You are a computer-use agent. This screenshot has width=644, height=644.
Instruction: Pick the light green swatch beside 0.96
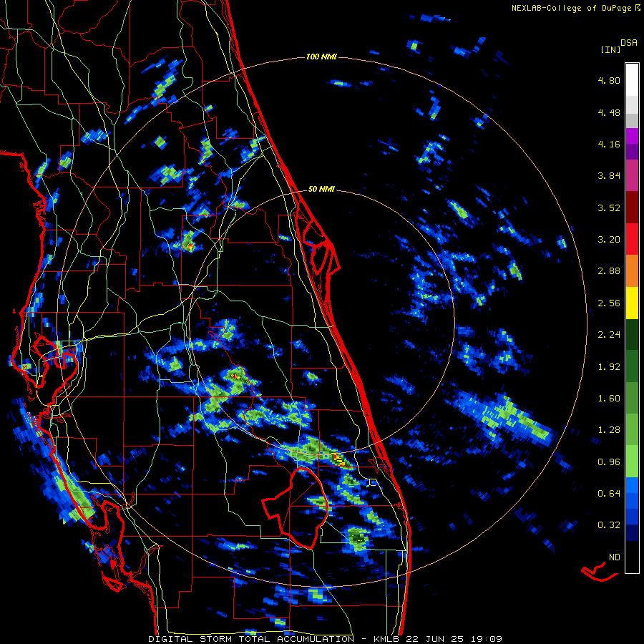632,462
